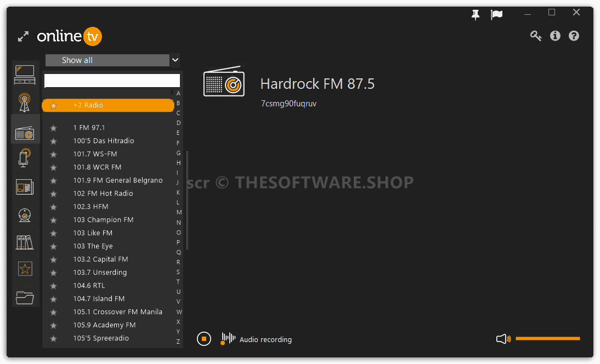This screenshot has width=600, height=364.
Task: Open the library binders section
Action: click(25, 242)
